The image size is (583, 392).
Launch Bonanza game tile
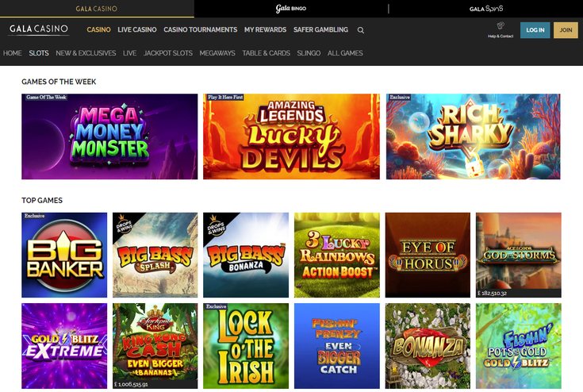pos(428,346)
